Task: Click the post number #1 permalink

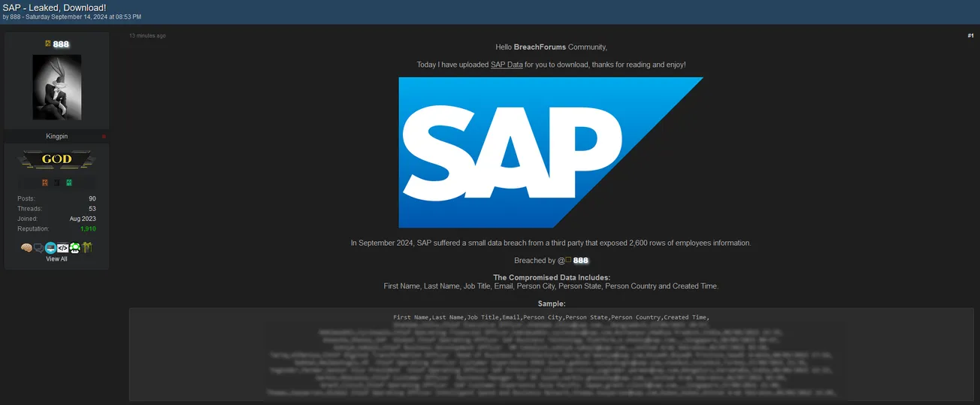Action: [x=970, y=36]
